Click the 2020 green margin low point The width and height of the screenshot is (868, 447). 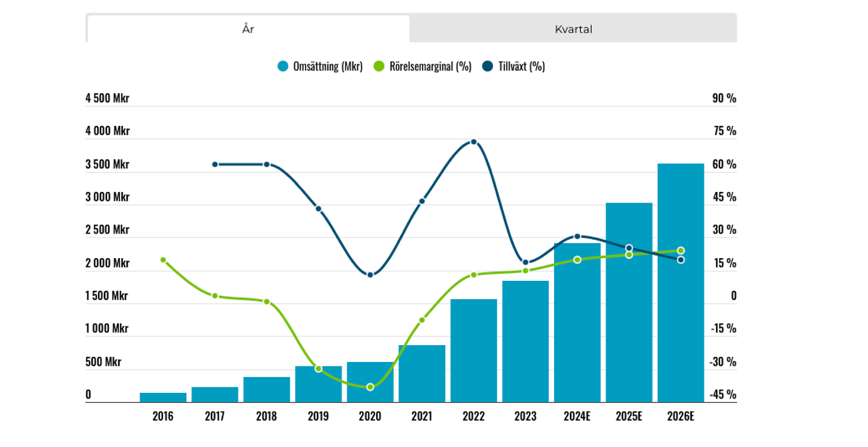pyautogui.click(x=370, y=387)
